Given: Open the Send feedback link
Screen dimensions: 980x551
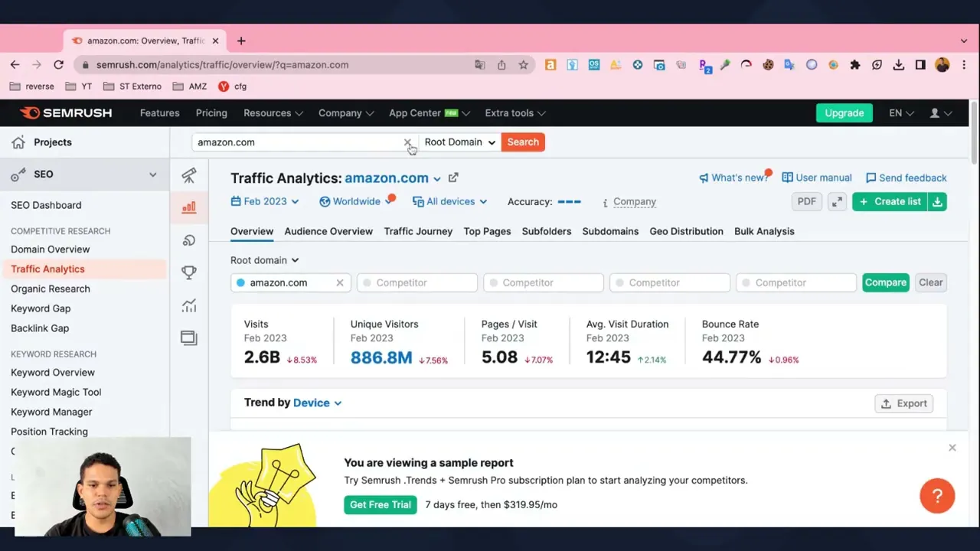Looking at the screenshot, I should pos(906,178).
